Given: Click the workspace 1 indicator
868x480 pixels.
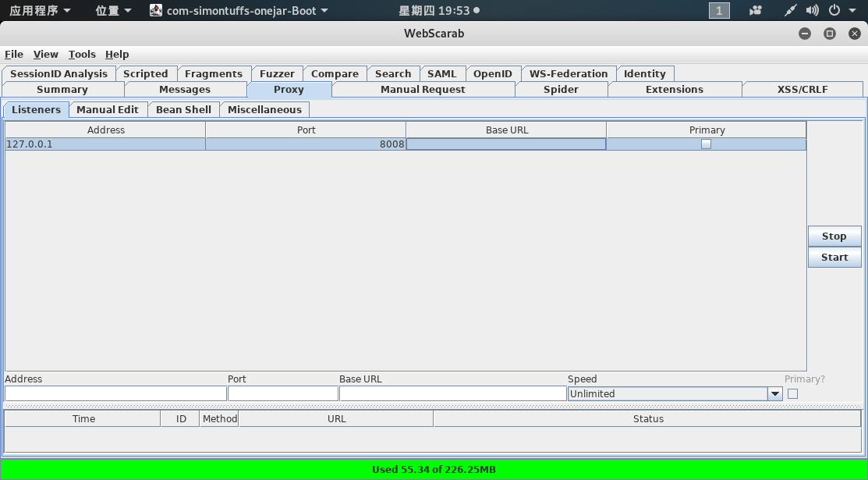Looking at the screenshot, I should [719, 10].
